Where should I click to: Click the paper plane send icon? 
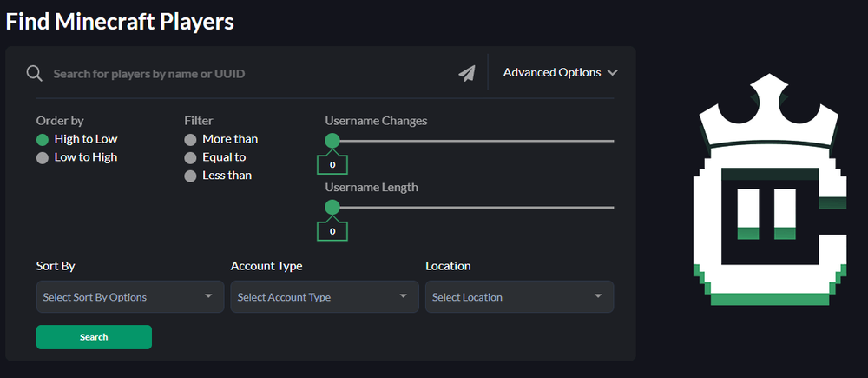(467, 73)
